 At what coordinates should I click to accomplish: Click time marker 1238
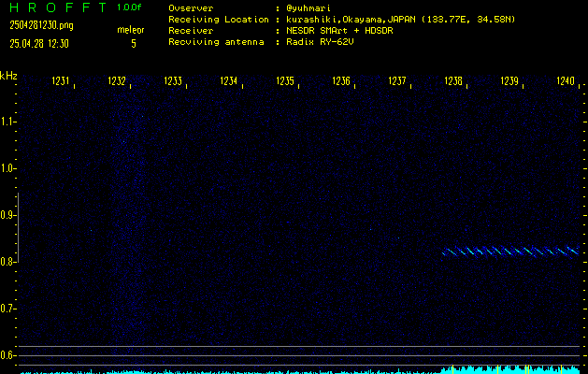click(453, 81)
